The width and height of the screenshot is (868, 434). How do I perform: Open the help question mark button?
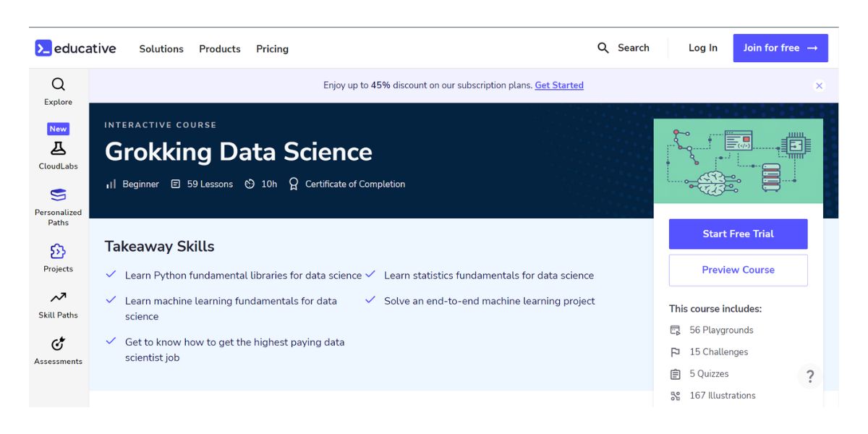810,376
